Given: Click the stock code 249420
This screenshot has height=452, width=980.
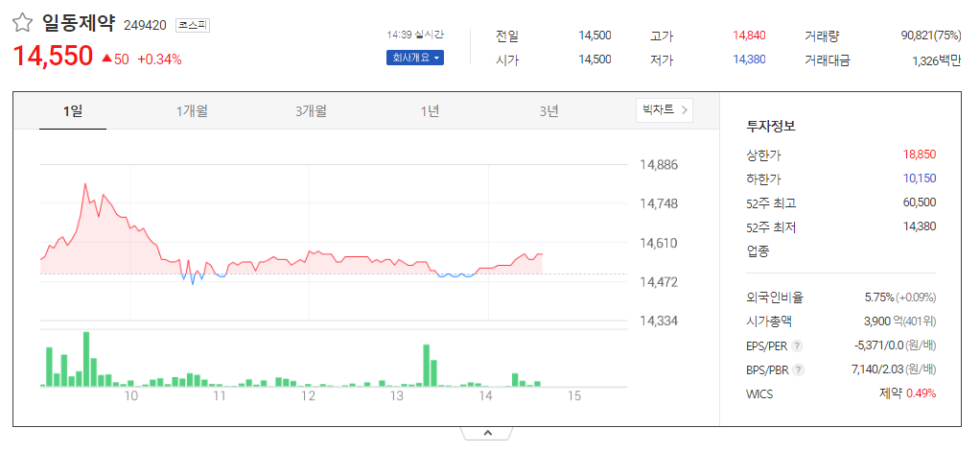Looking at the screenshot, I should coord(145,26).
